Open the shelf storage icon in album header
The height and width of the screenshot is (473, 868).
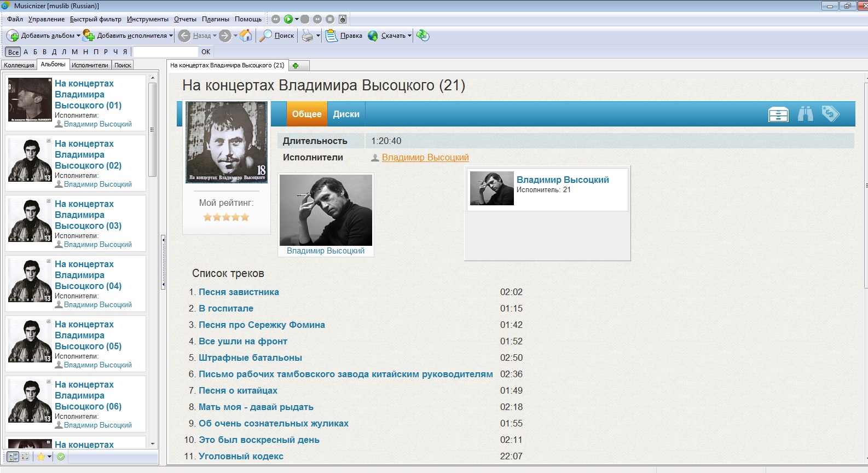tap(778, 114)
